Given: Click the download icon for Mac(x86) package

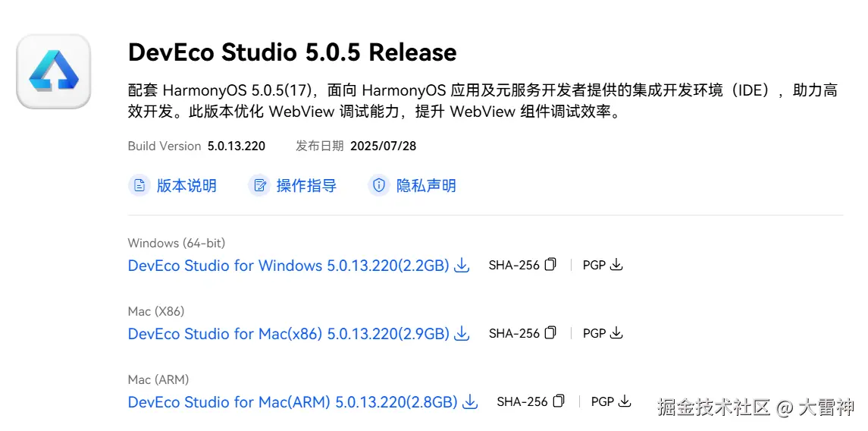Looking at the screenshot, I should (x=462, y=334).
